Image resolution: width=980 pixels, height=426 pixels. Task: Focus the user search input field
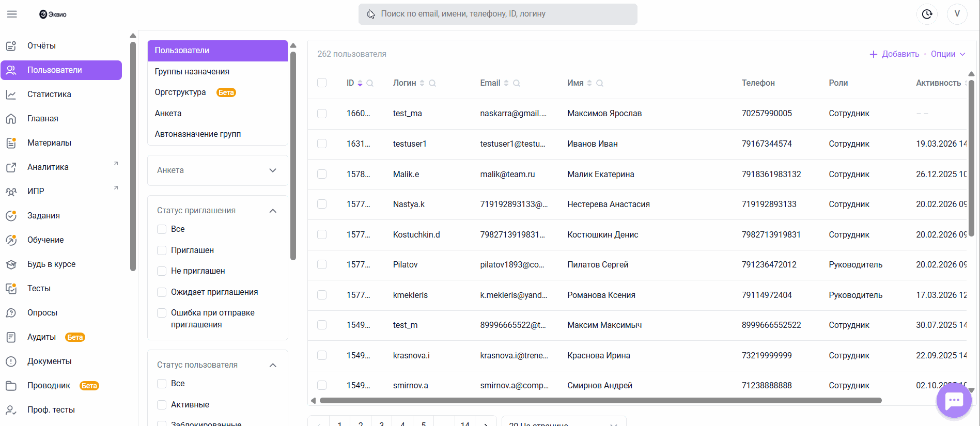(497, 14)
